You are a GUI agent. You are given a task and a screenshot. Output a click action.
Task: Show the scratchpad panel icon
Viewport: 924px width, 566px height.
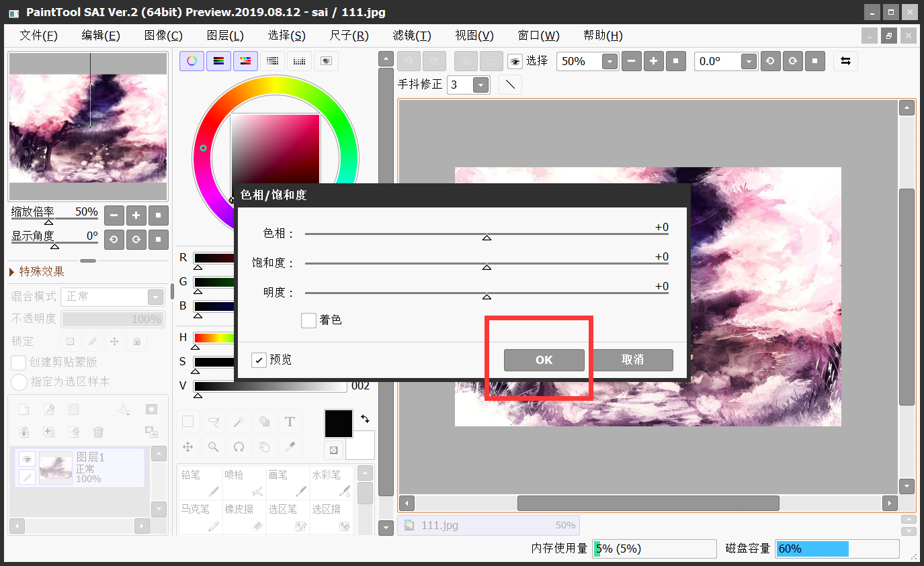pos(326,61)
